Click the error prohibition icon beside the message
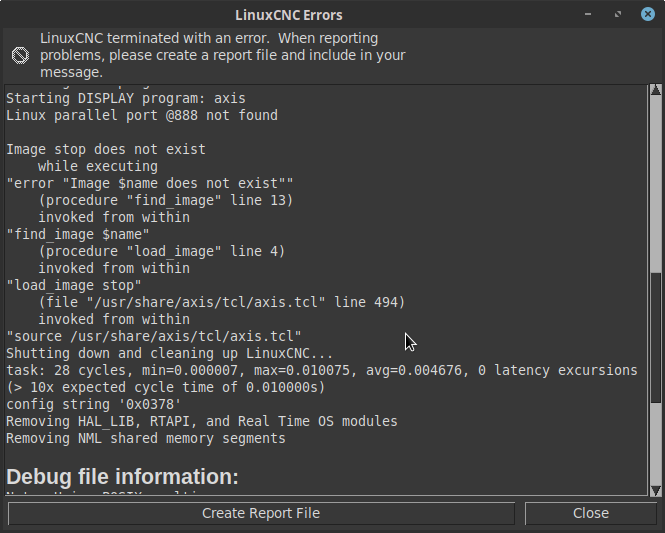The image size is (665, 533). (x=20, y=56)
